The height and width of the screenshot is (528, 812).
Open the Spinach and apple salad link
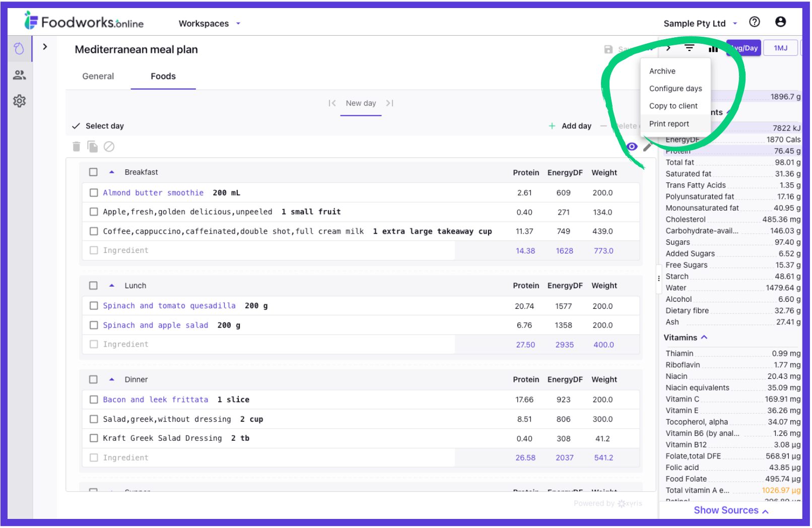pyautogui.click(x=156, y=325)
